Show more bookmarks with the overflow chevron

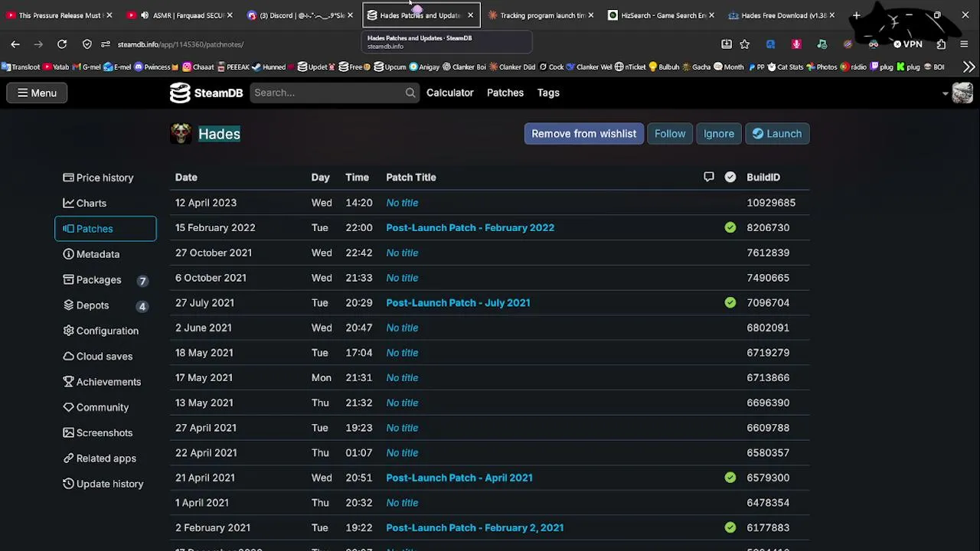point(969,67)
